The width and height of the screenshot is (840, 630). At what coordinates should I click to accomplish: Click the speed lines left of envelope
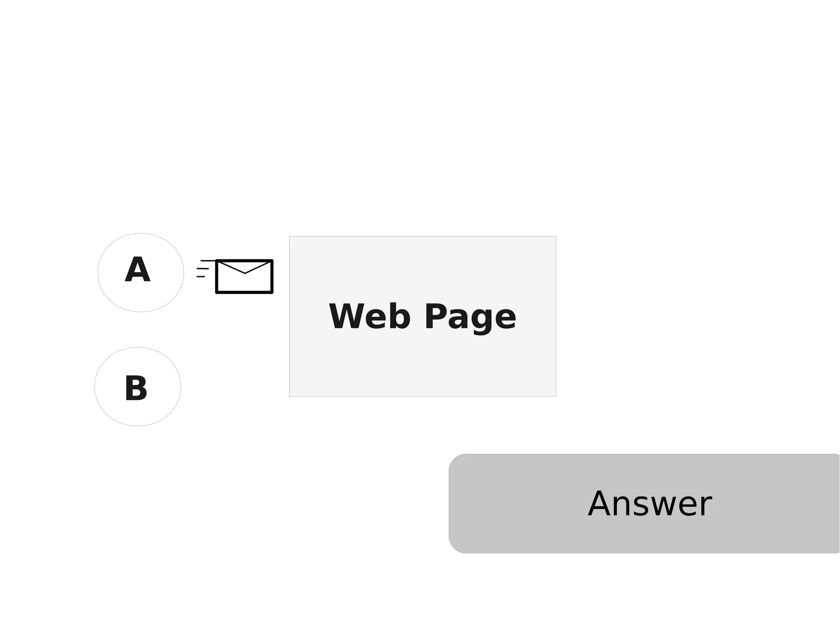203,269
